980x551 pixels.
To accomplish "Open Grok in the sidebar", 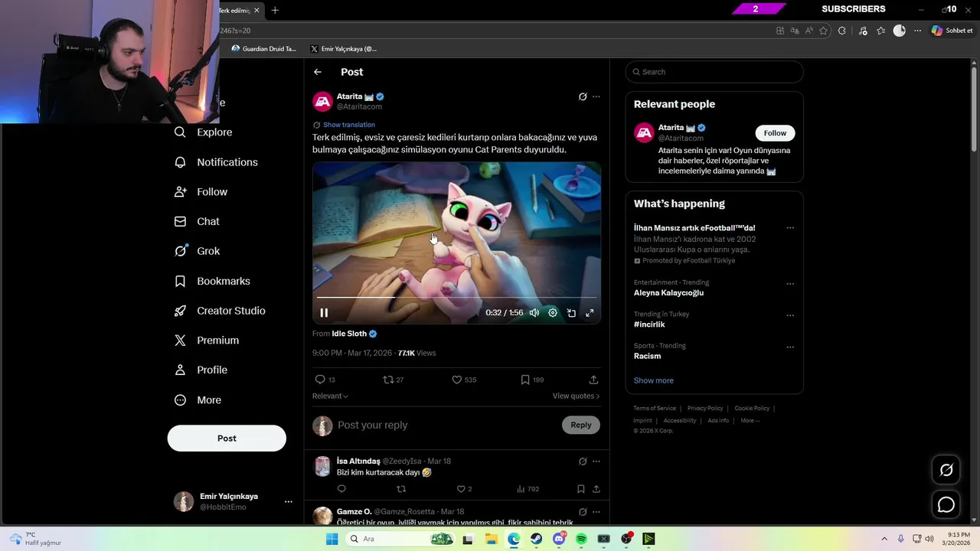I will click(x=198, y=251).
